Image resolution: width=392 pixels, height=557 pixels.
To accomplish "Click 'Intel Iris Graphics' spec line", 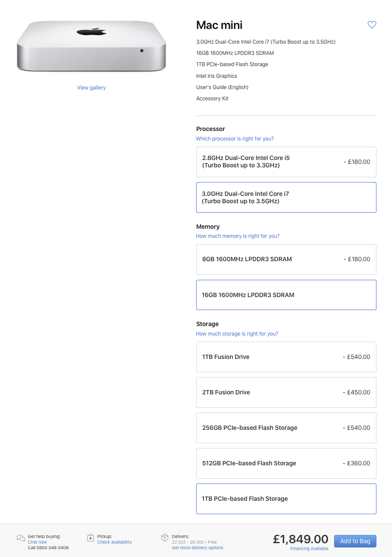I will [217, 76].
